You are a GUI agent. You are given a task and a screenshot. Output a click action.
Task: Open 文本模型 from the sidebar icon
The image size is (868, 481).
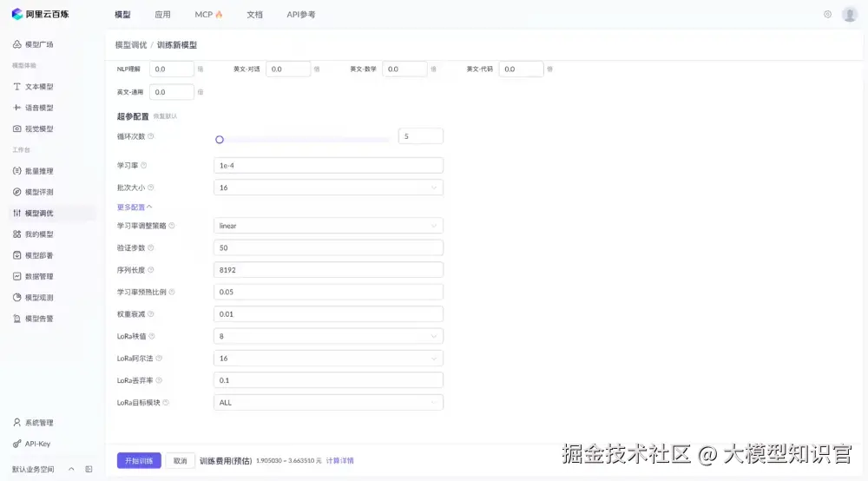(17, 87)
